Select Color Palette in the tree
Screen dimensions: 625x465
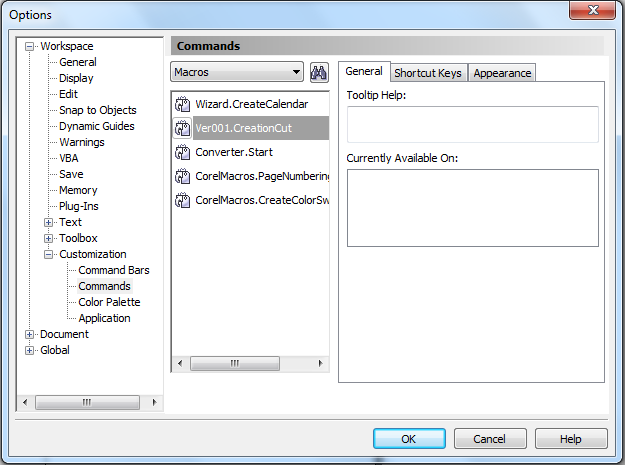(109, 302)
